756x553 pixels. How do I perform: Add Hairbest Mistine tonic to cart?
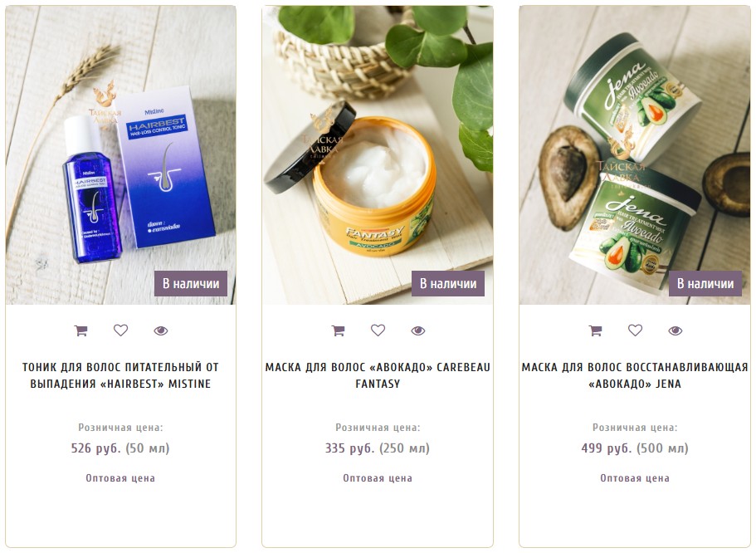80,330
